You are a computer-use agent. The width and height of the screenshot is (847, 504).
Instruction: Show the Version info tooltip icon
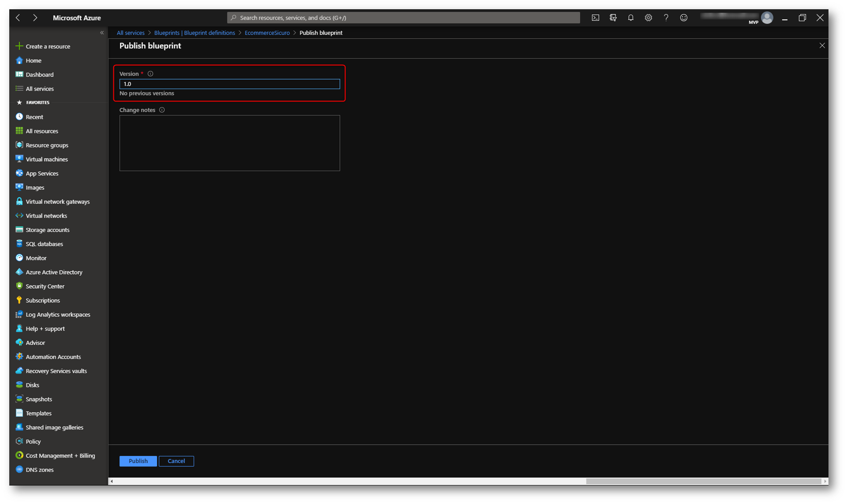click(150, 74)
